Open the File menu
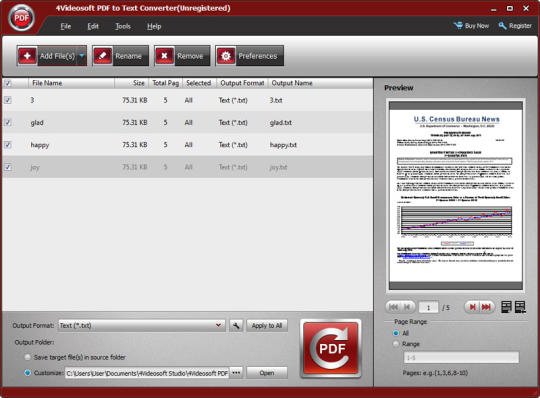540x398 pixels. pyautogui.click(x=66, y=27)
